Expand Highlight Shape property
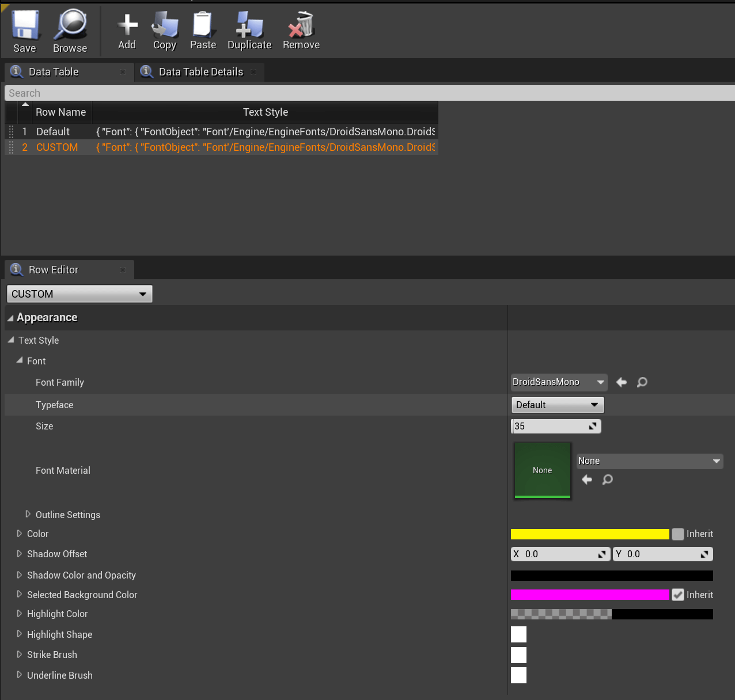The image size is (735, 700). click(x=19, y=634)
